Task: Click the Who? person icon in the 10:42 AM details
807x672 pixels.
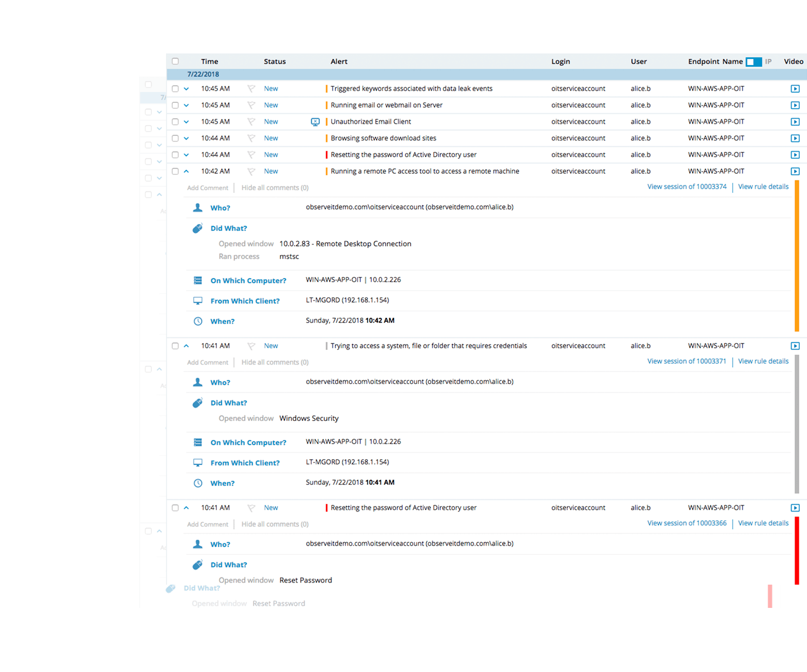Action: [x=197, y=207]
